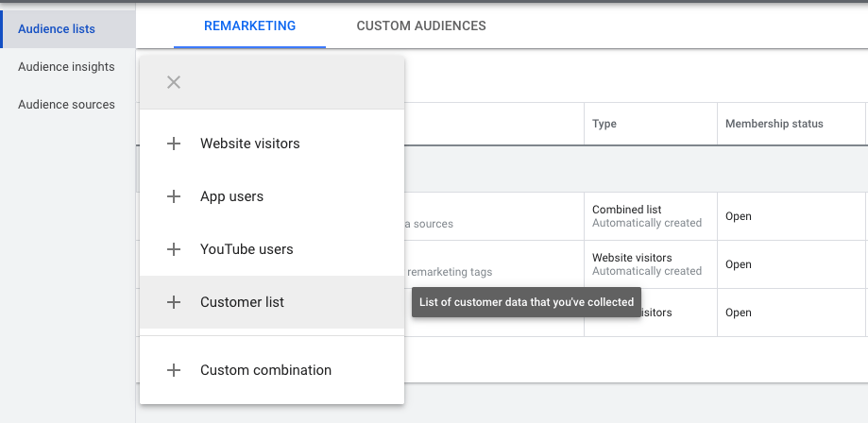This screenshot has height=423, width=868.
Task: Select YouTube users audience option
Action: (247, 249)
